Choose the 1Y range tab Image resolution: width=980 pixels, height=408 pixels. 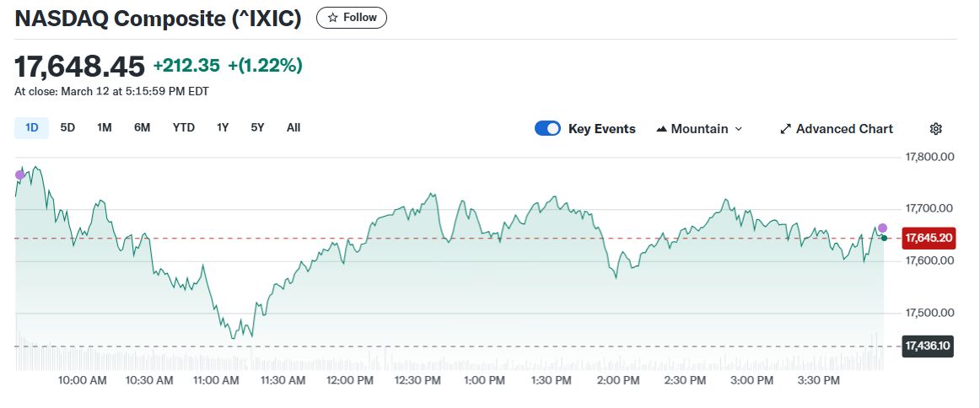coord(223,127)
